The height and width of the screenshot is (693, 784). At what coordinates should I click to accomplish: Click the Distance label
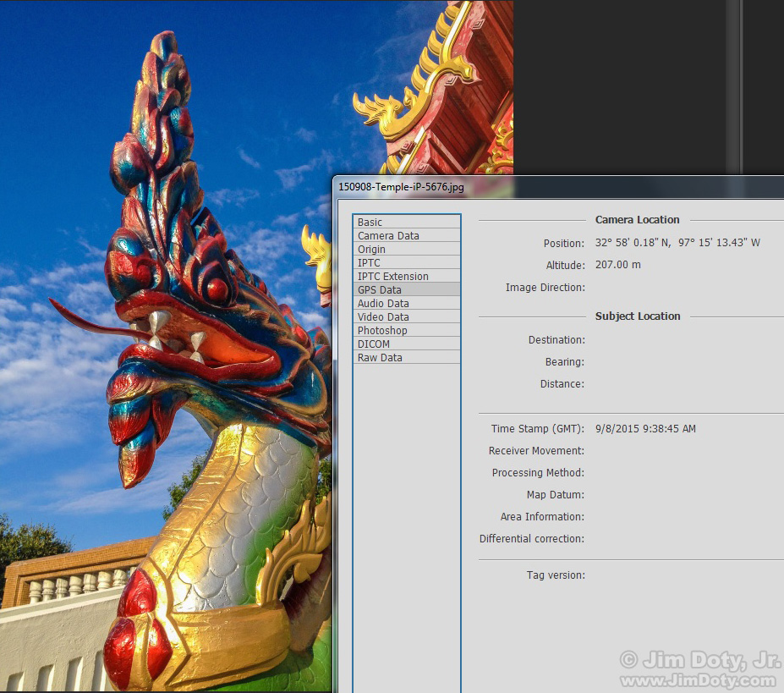click(562, 384)
